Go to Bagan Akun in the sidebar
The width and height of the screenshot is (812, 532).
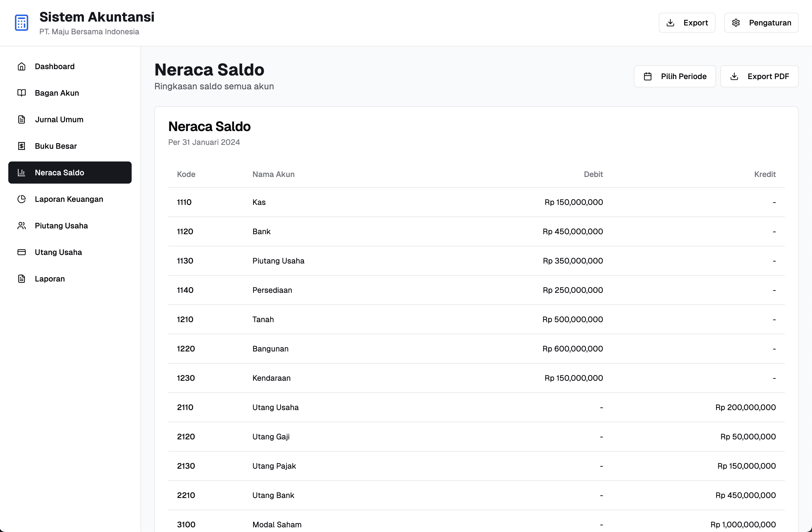click(70, 93)
